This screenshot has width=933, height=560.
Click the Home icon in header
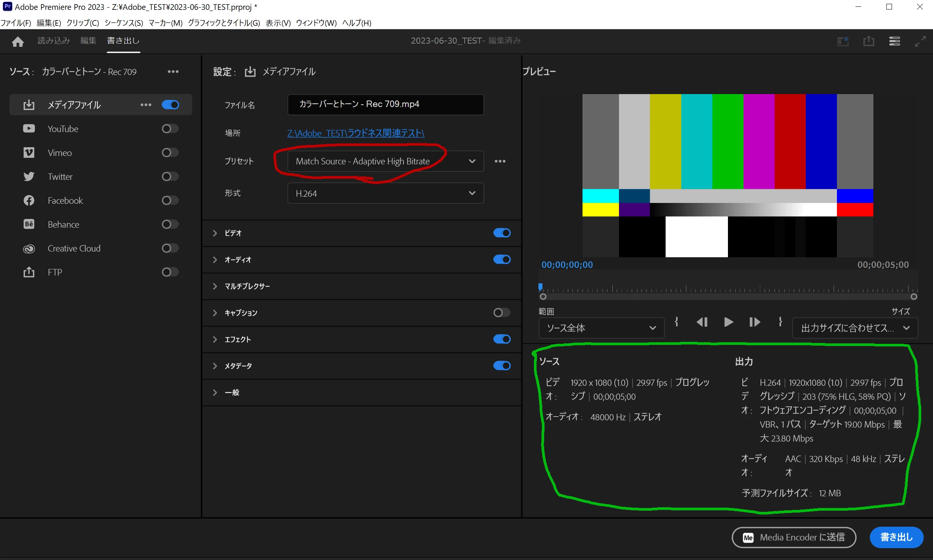click(x=17, y=41)
